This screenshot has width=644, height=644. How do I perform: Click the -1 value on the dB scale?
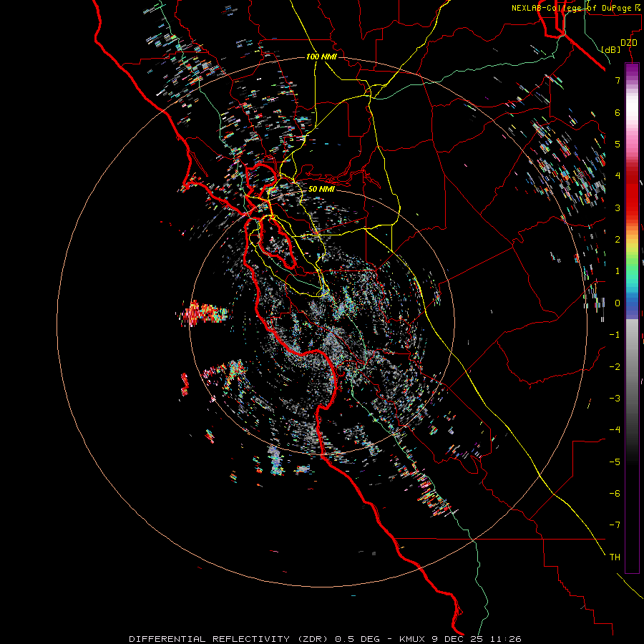(x=615, y=335)
